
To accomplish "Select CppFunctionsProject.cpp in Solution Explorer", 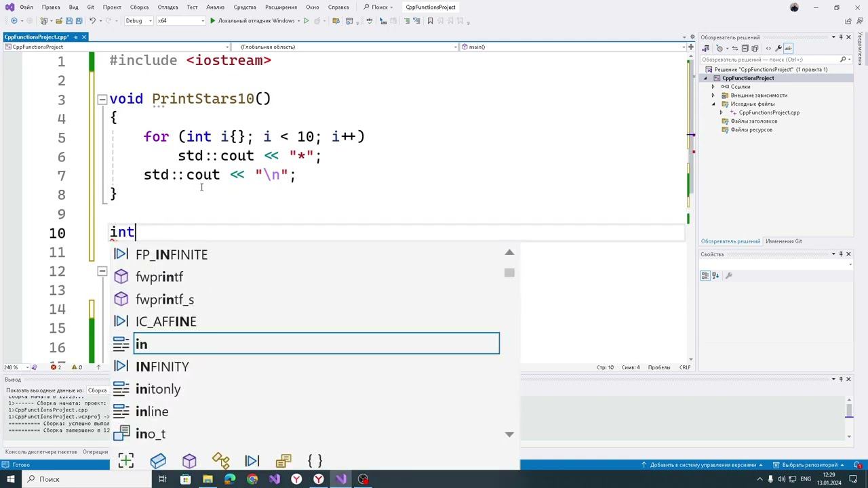I will (x=769, y=113).
